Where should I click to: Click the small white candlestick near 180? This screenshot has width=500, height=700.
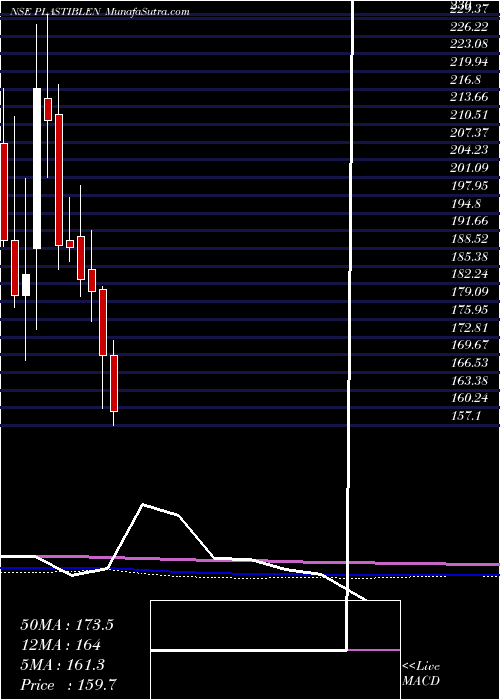coord(26,285)
